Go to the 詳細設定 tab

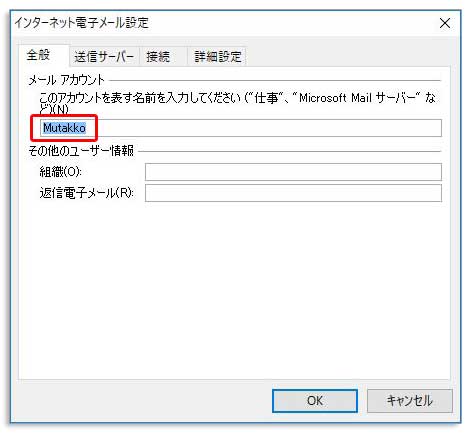pyautogui.click(x=218, y=57)
